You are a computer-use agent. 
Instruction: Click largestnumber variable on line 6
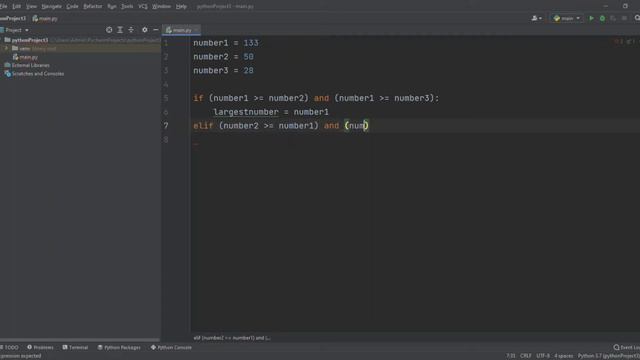[x=246, y=112]
